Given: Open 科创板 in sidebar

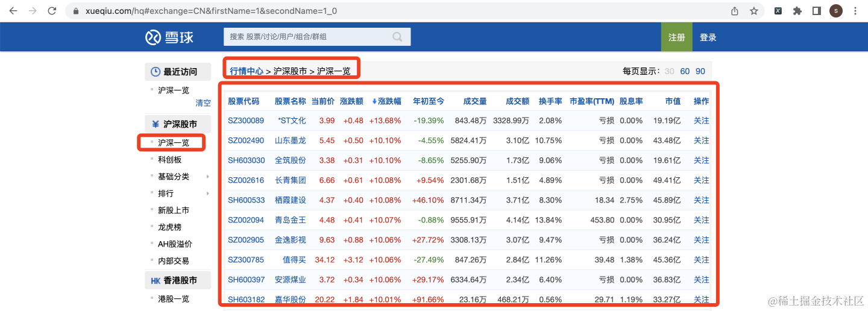Looking at the screenshot, I should click(170, 160).
